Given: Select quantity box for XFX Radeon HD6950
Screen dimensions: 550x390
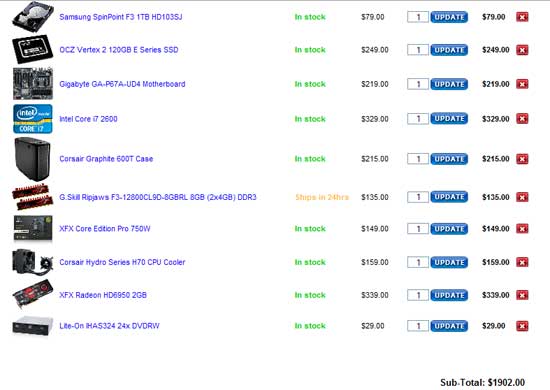Looking at the screenshot, I should point(418,295).
